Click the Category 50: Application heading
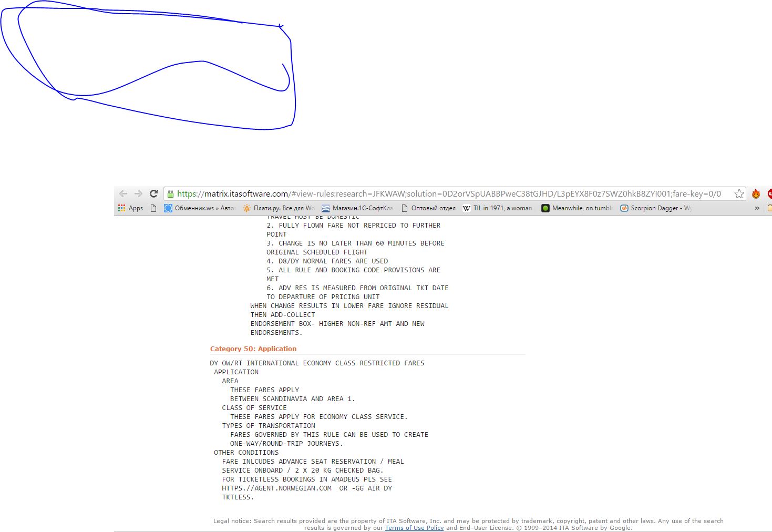Viewport: 772px width, 532px height. 253,349
